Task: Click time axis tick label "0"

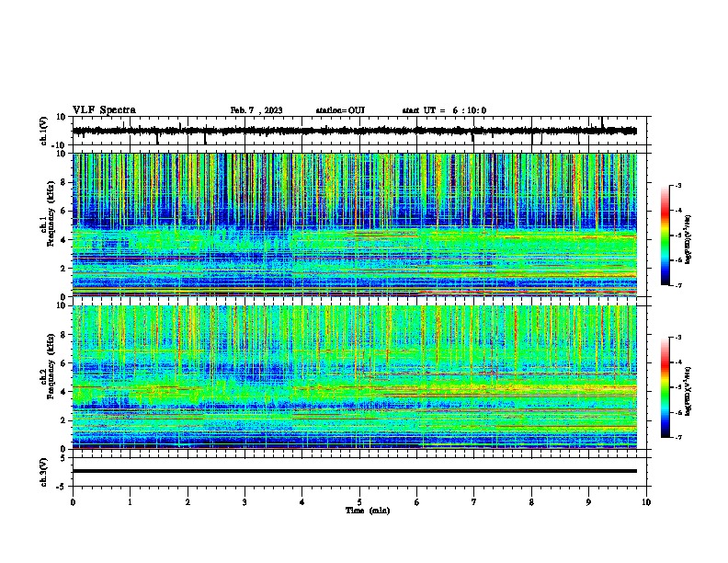Action: tap(73, 502)
